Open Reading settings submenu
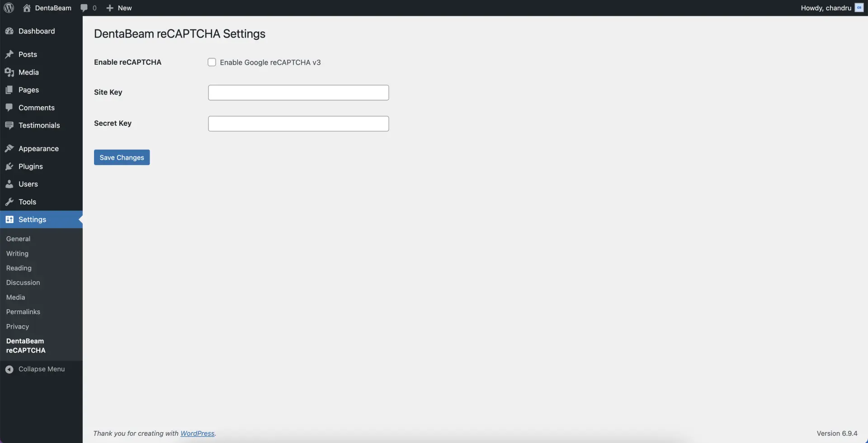868x443 pixels. [19, 268]
